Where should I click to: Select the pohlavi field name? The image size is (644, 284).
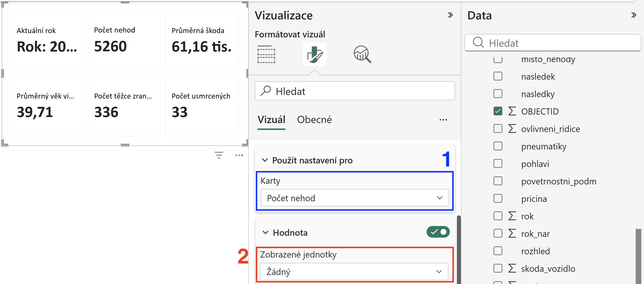[535, 164]
